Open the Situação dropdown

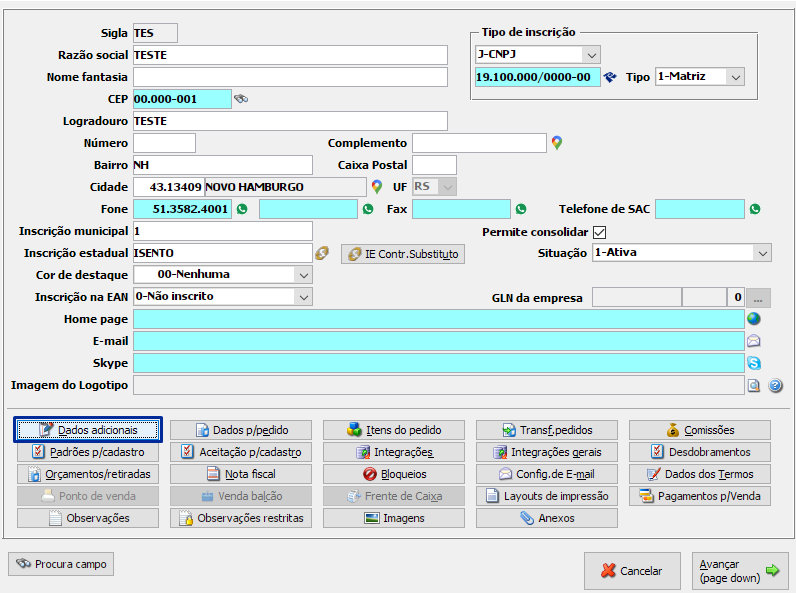pyautogui.click(x=762, y=253)
